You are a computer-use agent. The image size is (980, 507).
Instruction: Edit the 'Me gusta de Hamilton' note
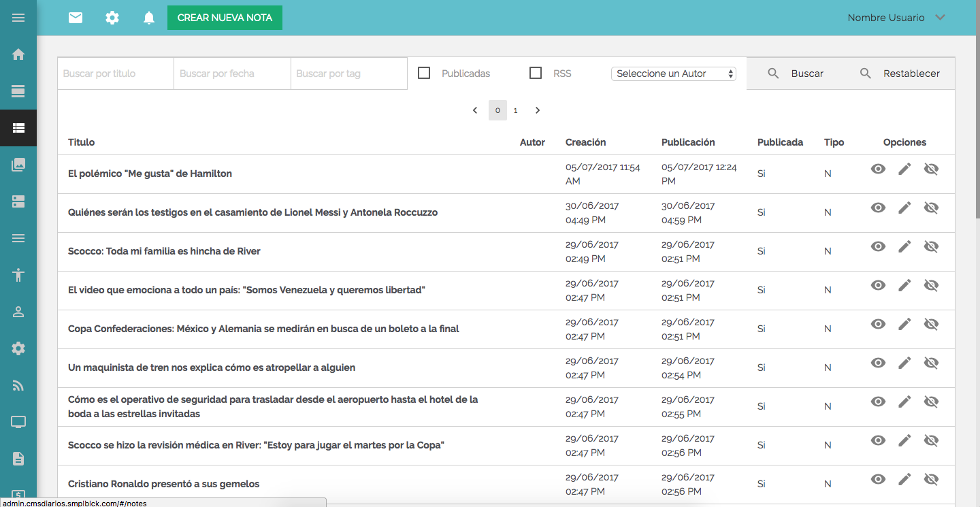pos(904,169)
